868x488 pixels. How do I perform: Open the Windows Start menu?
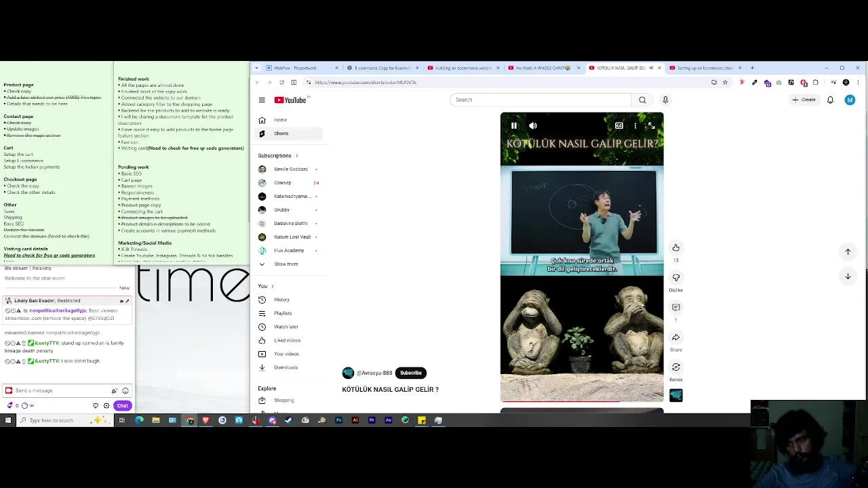point(8,420)
